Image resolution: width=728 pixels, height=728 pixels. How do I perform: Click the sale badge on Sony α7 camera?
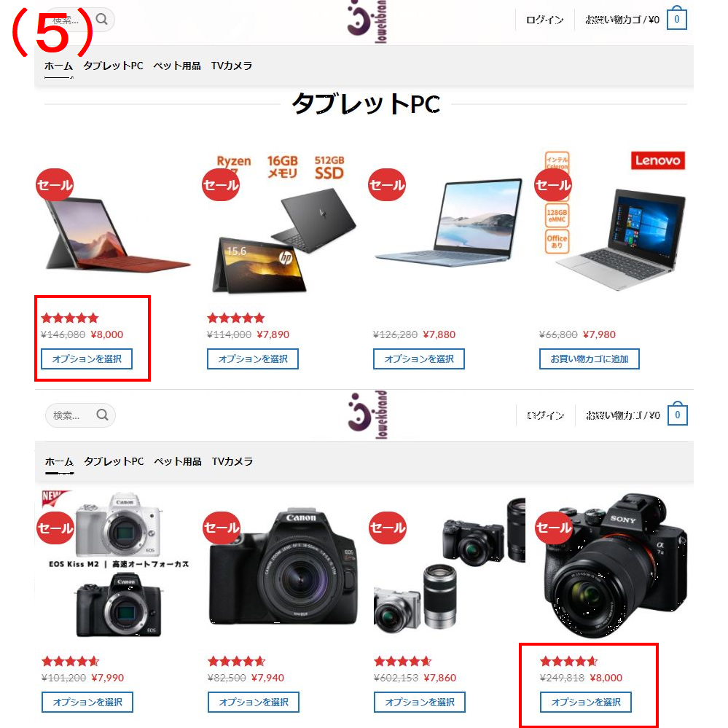(553, 528)
